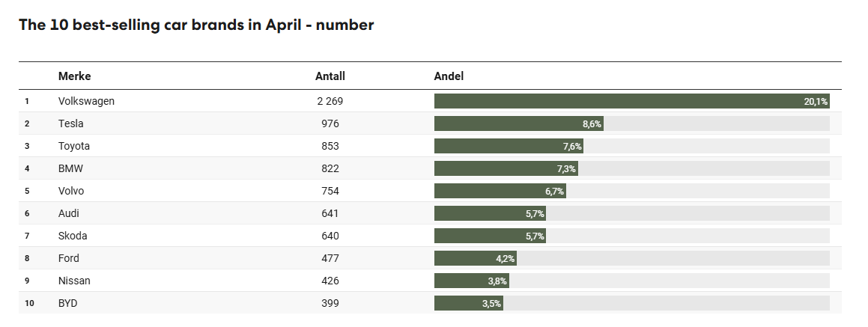This screenshot has height=327, width=868.
Task: Click the BYD brand name
Action: tap(67, 303)
